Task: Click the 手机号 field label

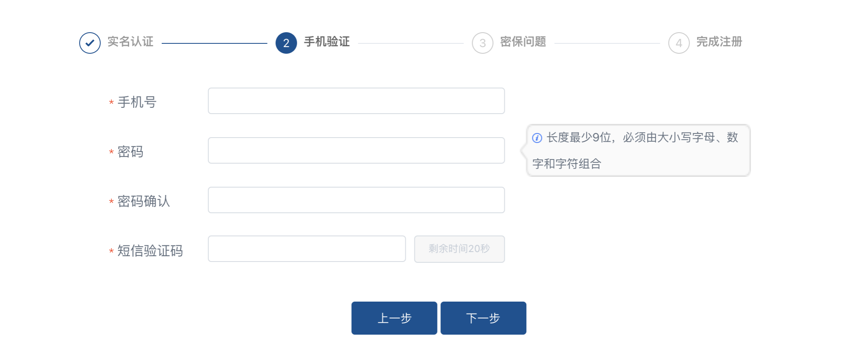Action: pyautogui.click(x=137, y=102)
